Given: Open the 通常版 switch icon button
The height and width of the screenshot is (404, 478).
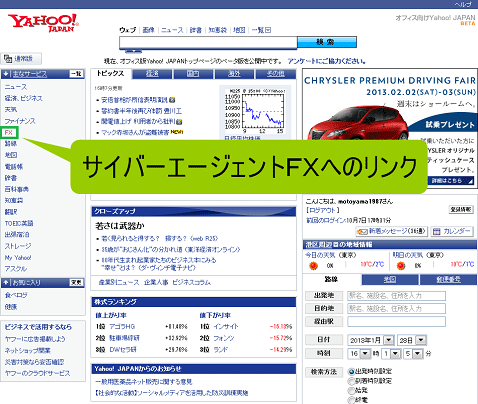Looking at the screenshot, I should [x=8, y=59].
